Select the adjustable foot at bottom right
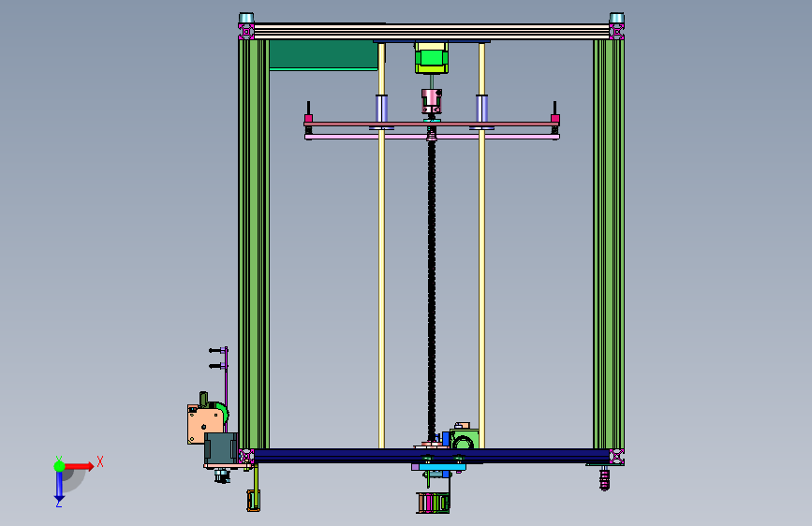812x526 pixels. [x=604, y=477]
